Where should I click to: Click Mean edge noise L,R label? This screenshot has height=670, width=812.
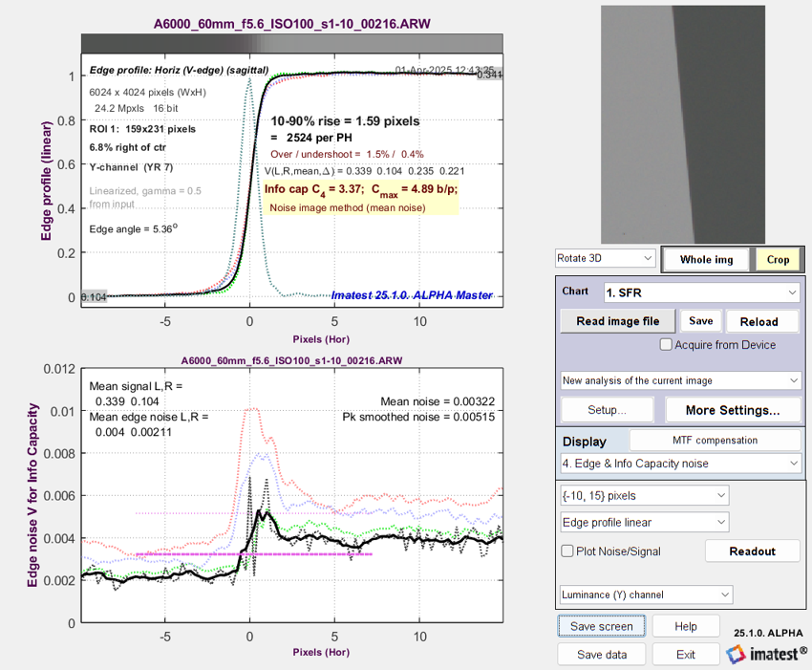pyautogui.click(x=149, y=417)
